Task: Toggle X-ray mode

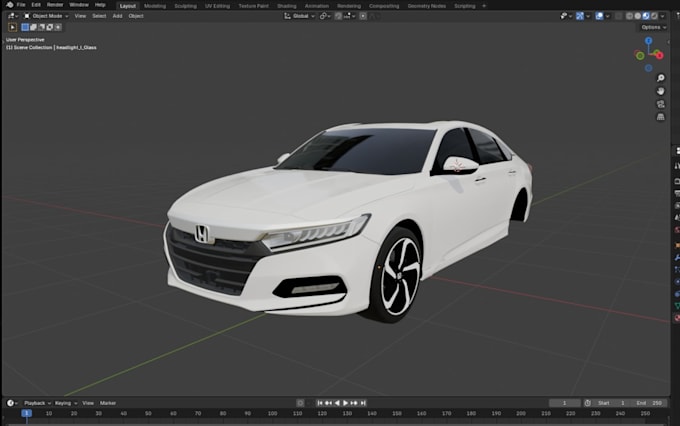Action: [619, 16]
